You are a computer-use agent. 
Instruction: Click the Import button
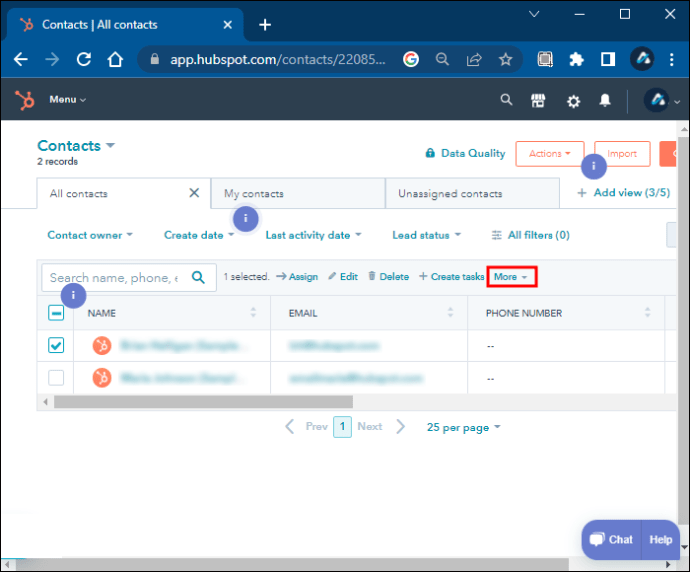(x=622, y=154)
